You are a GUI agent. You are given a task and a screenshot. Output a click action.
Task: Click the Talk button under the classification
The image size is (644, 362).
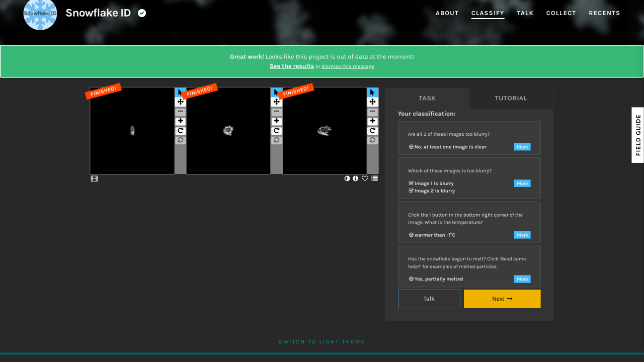click(429, 299)
